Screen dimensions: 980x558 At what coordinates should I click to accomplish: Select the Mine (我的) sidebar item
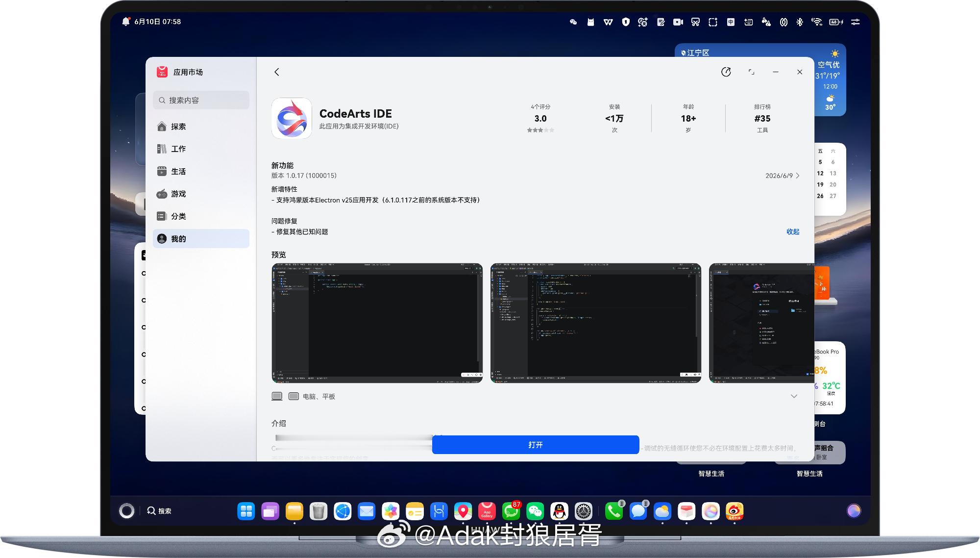click(201, 239)
